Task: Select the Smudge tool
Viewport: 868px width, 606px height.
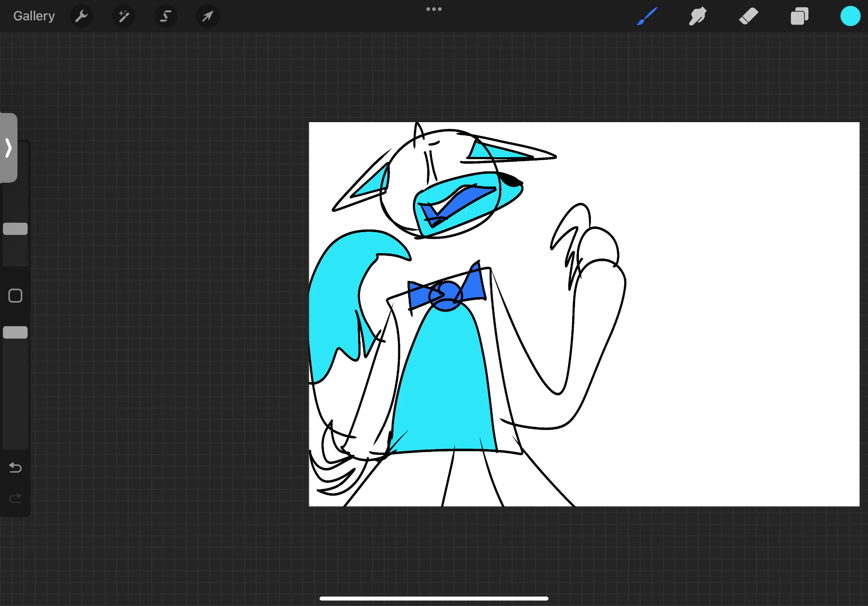Action: tap(697, 16)
